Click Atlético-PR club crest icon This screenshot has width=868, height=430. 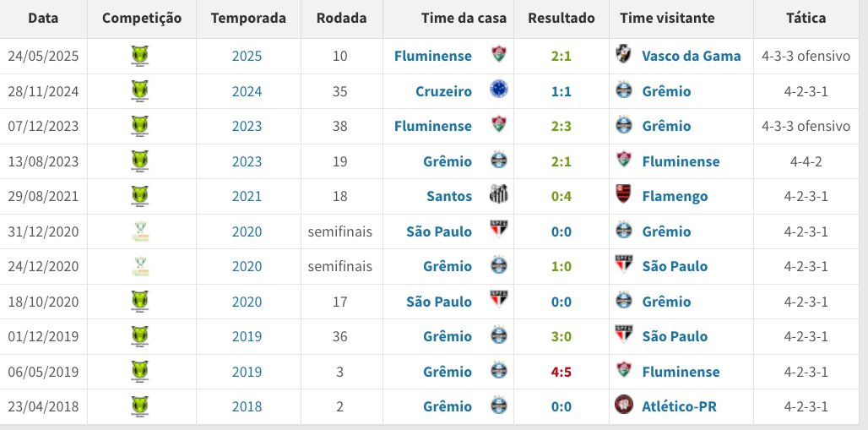coord(623,406)
